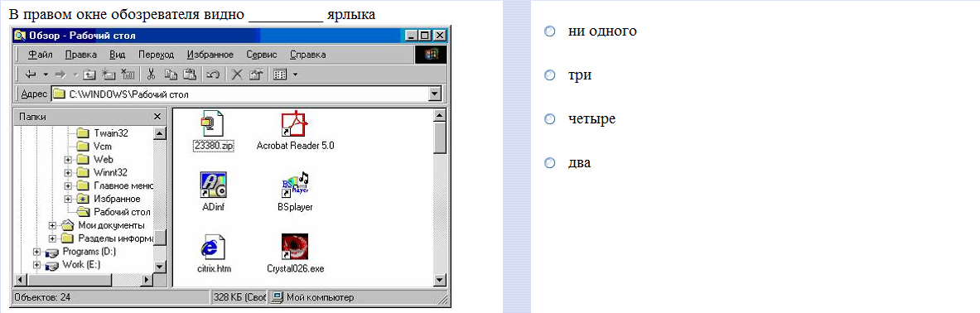Viewport: 980px width, 313px height.
Task: Click folder tree vertical scroll up arrow
Action: [x=159, y=133]
